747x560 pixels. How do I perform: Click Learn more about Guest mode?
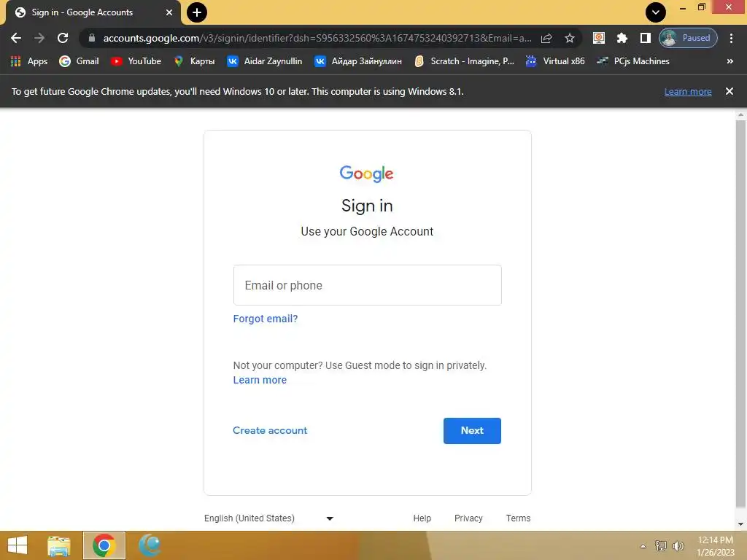tap(260, 380)
